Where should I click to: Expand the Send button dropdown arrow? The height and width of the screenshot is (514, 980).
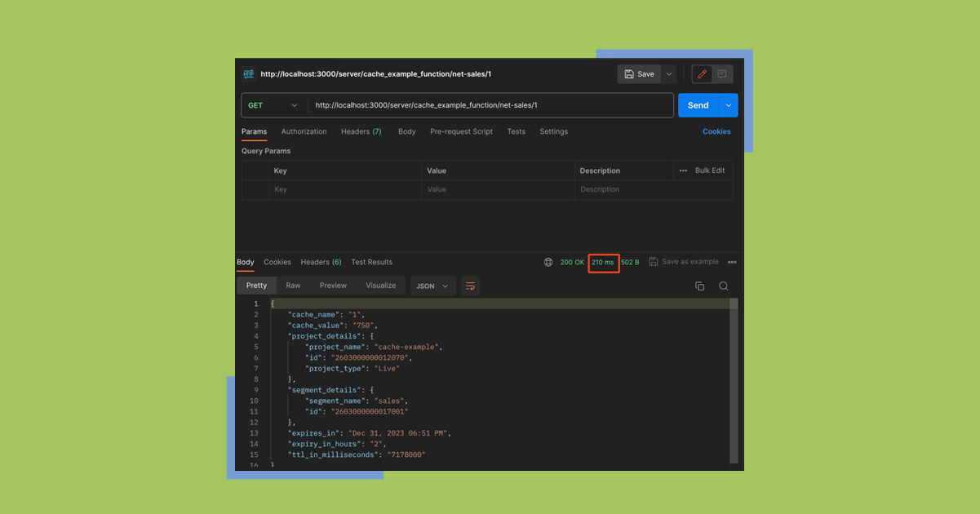click(x=728, y=105)
